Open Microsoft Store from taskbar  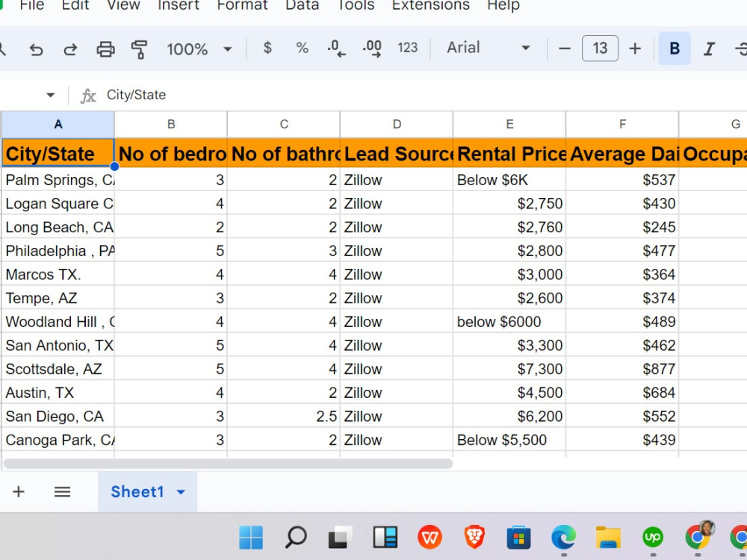pyautogui.click(x=519, y=537)
